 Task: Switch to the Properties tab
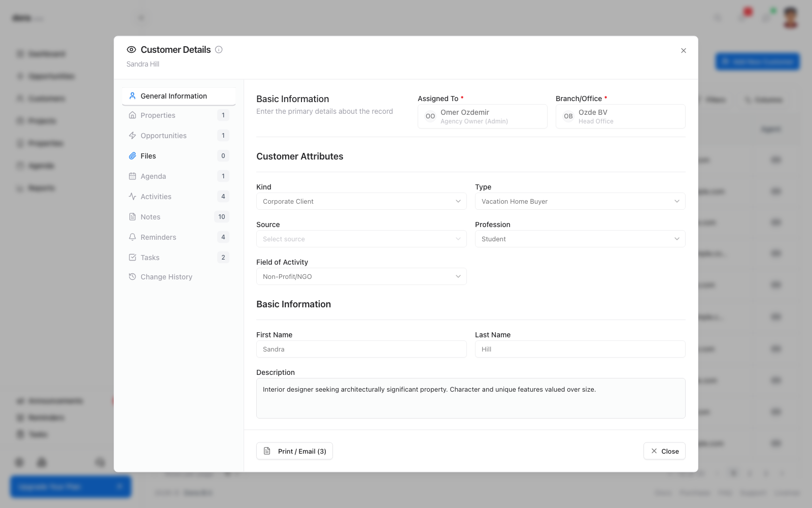point(179,115)
